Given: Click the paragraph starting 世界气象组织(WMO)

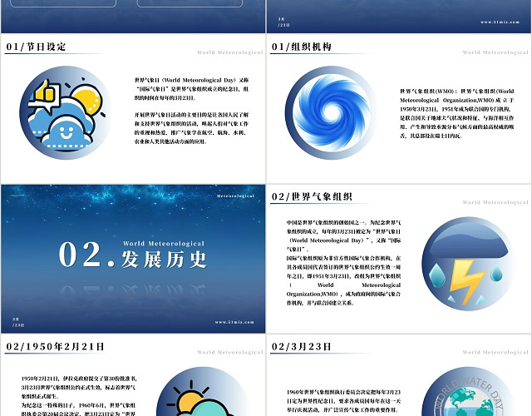Looking at the screenshot, I should click(456, 113).
